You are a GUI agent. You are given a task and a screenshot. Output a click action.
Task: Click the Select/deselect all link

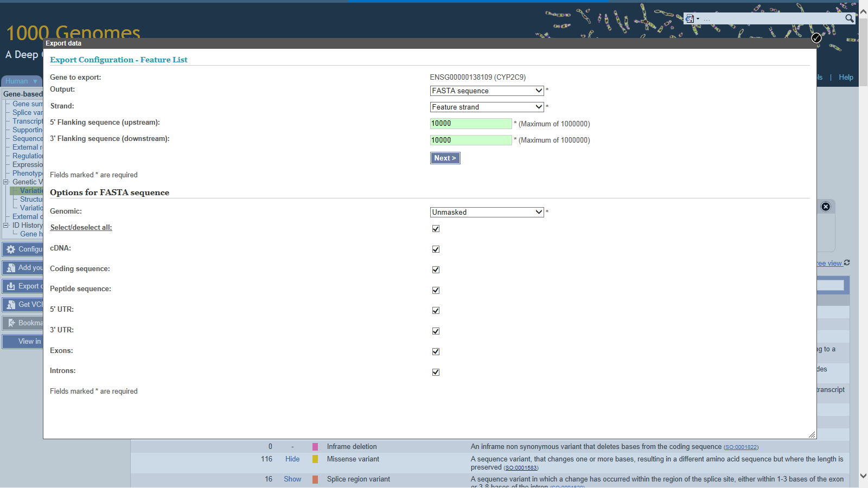pyautogui.click(x=81, y=228)
